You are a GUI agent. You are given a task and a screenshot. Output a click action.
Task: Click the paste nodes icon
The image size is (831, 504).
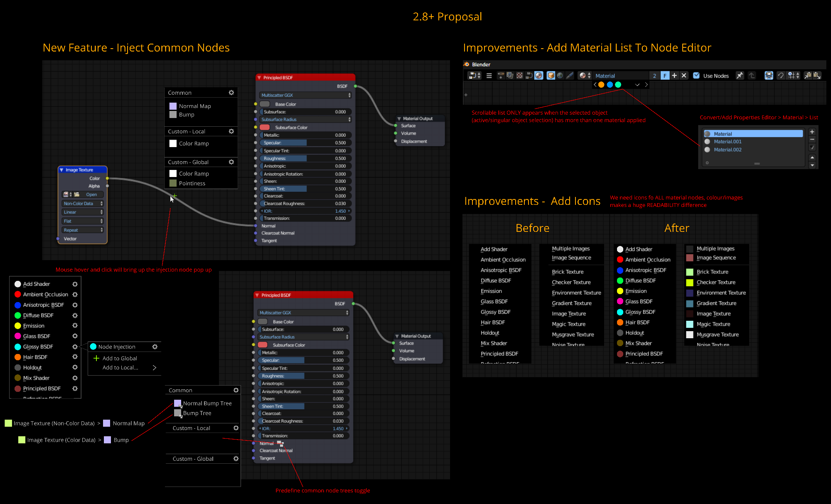coord(817,76)
